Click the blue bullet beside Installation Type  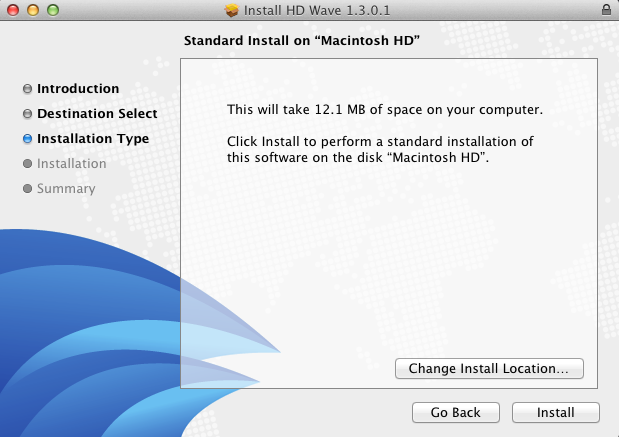[x=27, y=139]
